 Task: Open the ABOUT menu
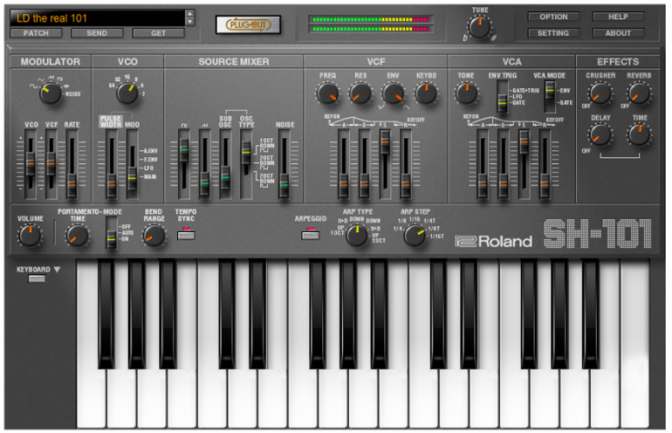click(x=618, y=33)
